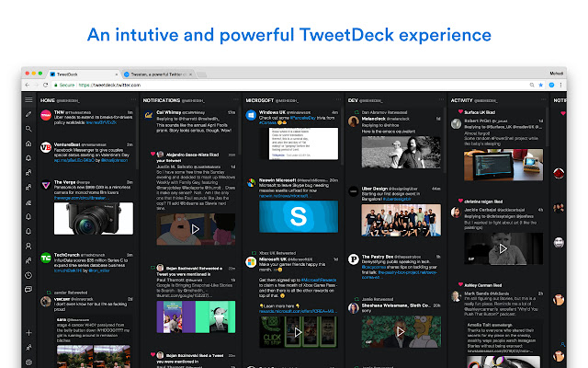The width and height of the screenshot is (588, 368).
Task: Open the hamburger menu in TweetDeck sidebar
Action: coord(28,100)
